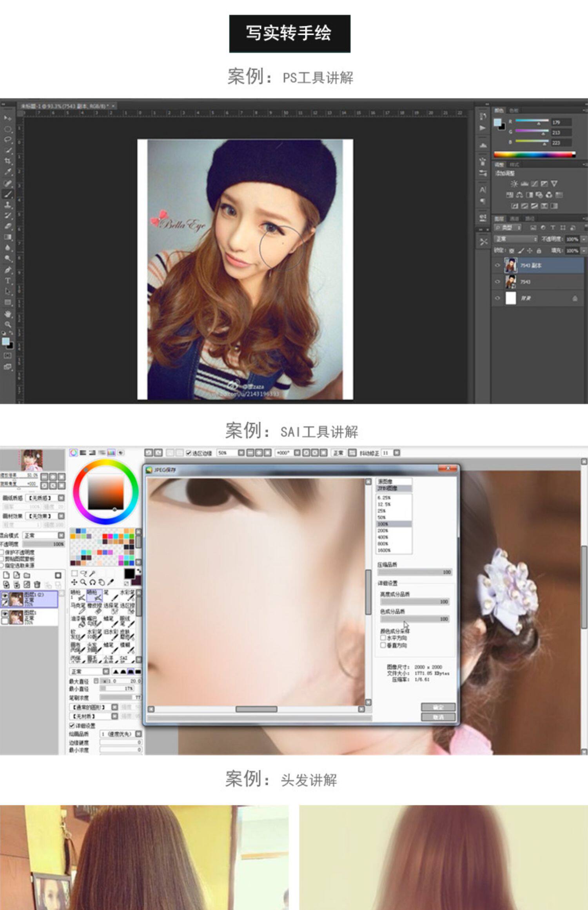Enable the 保护不透明度 checkbox
The height and width of the screenshot is (910, 588).
(x=2, y=552)
